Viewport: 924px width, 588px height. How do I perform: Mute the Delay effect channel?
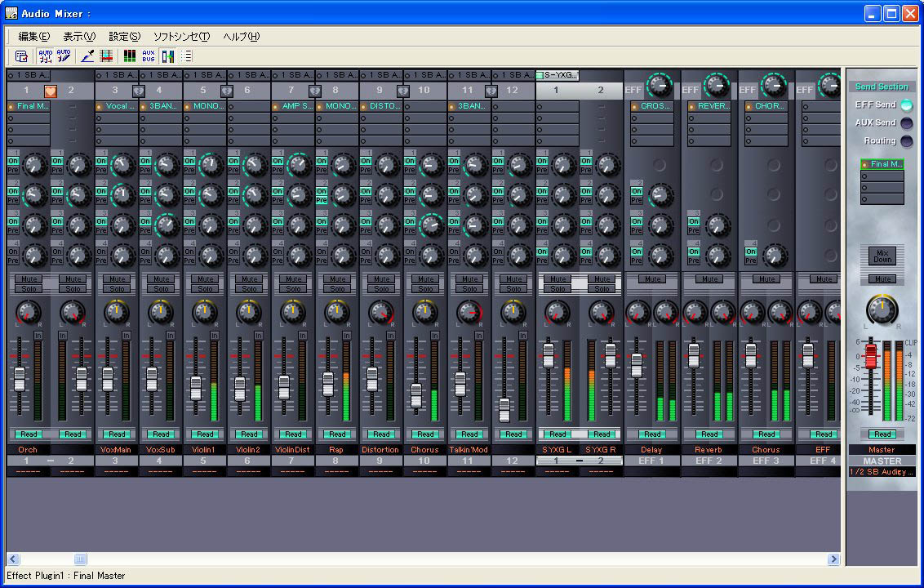pos(653,278)
